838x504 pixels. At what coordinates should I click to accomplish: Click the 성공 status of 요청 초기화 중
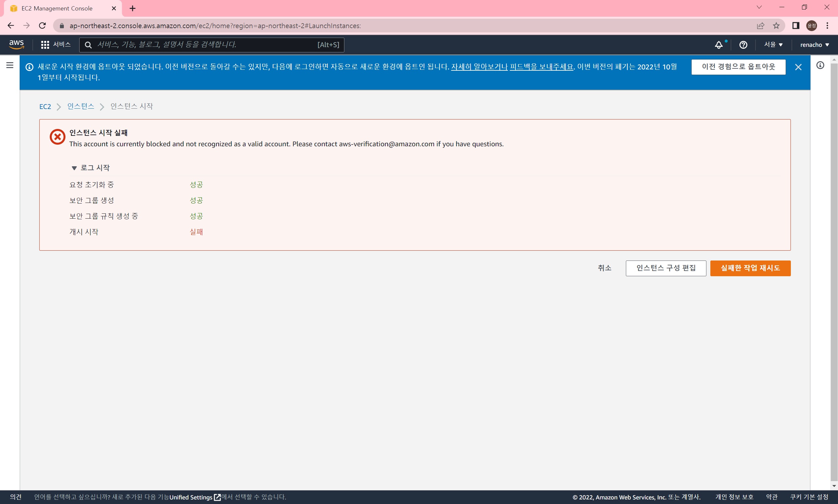196,185
